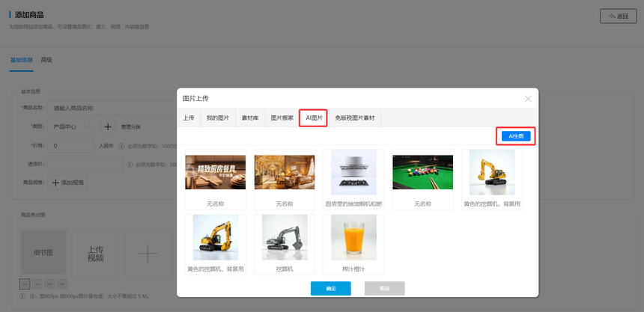Select the luxury golden bedroom image
The height and width of the screenshot is (312, 644).
pos(285,172)
